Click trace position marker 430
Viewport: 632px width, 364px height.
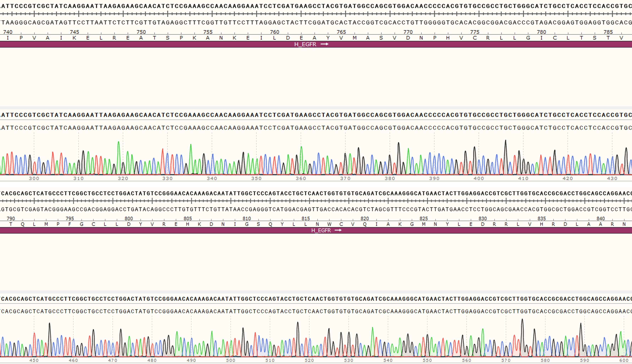(x=612, y=178)
